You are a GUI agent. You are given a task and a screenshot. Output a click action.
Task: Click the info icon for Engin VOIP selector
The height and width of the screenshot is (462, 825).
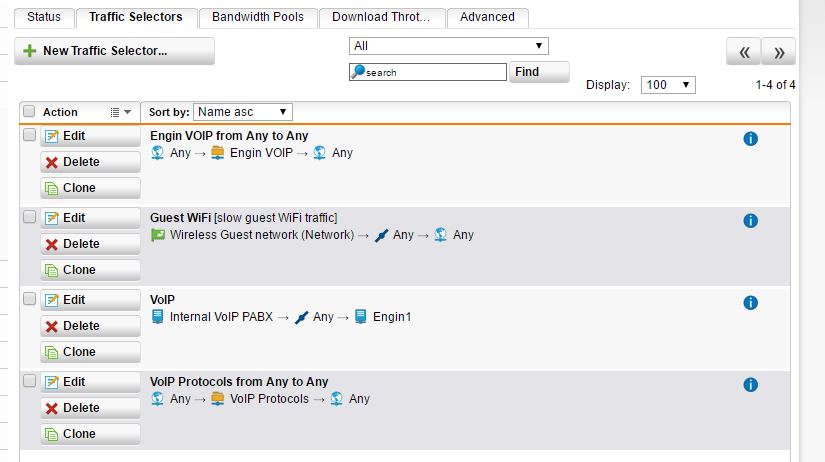pos(750,139)
